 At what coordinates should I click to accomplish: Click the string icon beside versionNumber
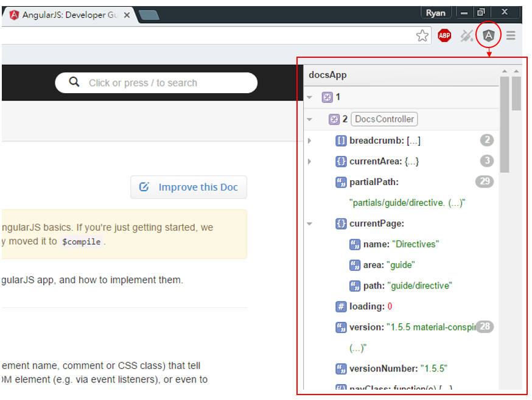[341, 369]
